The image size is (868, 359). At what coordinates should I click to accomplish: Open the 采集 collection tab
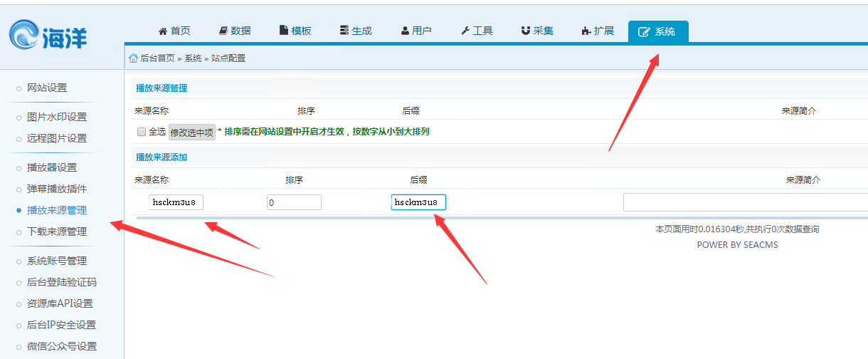click(537, 31)
